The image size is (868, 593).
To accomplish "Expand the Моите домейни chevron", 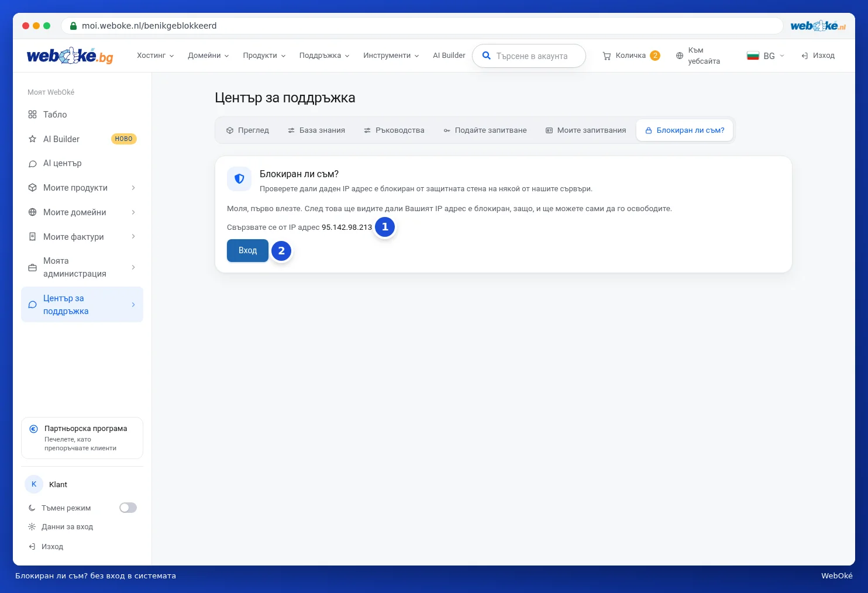I will coord(133,212).
